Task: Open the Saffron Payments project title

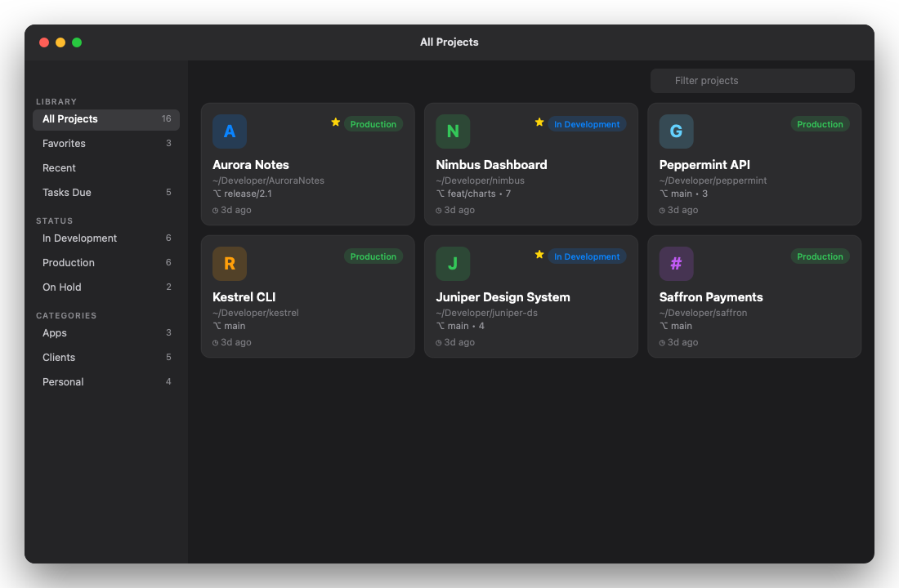Action: tap(711, 297)
